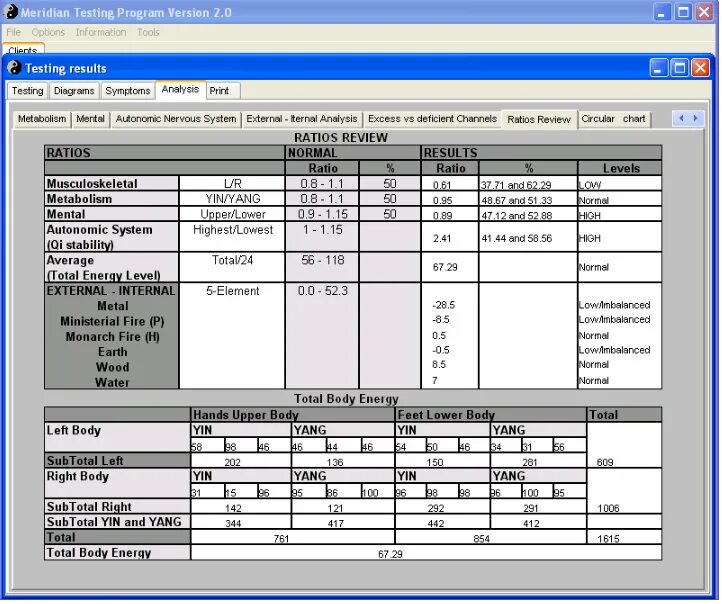Click the Monarch Fire (H) label

[x=112, y=337]
